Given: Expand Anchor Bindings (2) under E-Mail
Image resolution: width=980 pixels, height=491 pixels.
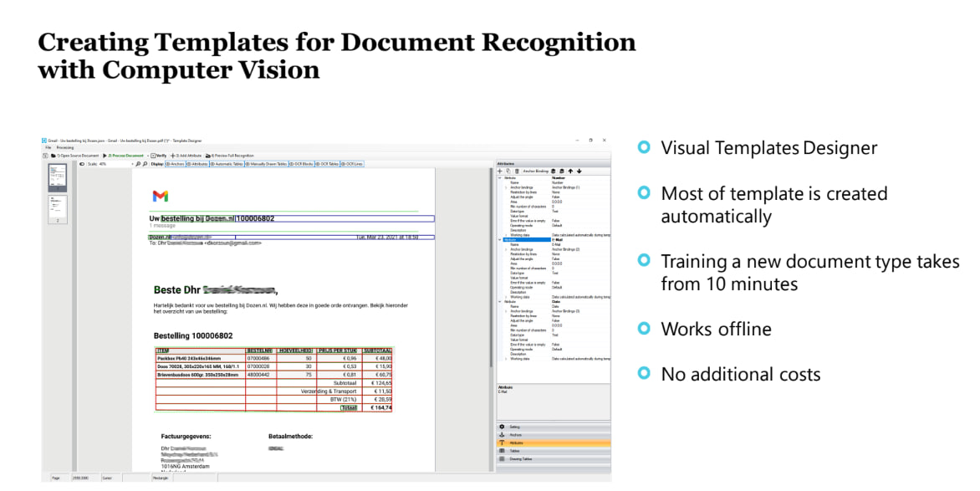Looking at the screenshot, I should click(x=506, y=249).
